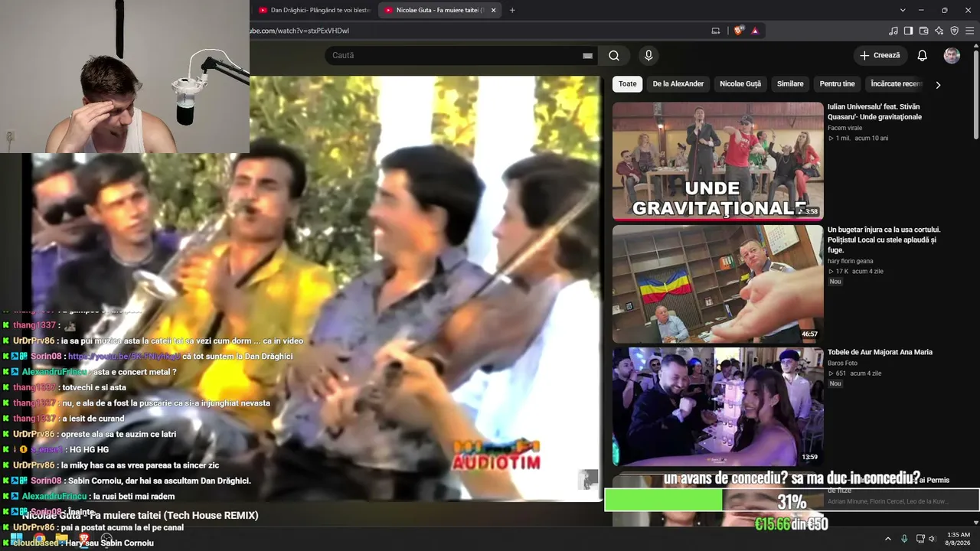Click the '17 K acum 4 zile' metadata
This screenshot has height=551, width=980.
(x=855, y=272)
